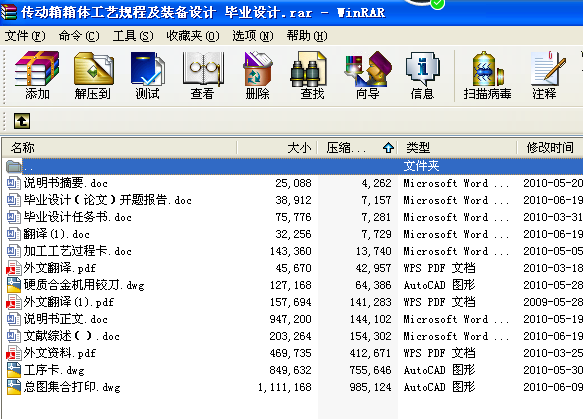Click the Word icon of 说明书正文.doc

pos(13,319)
